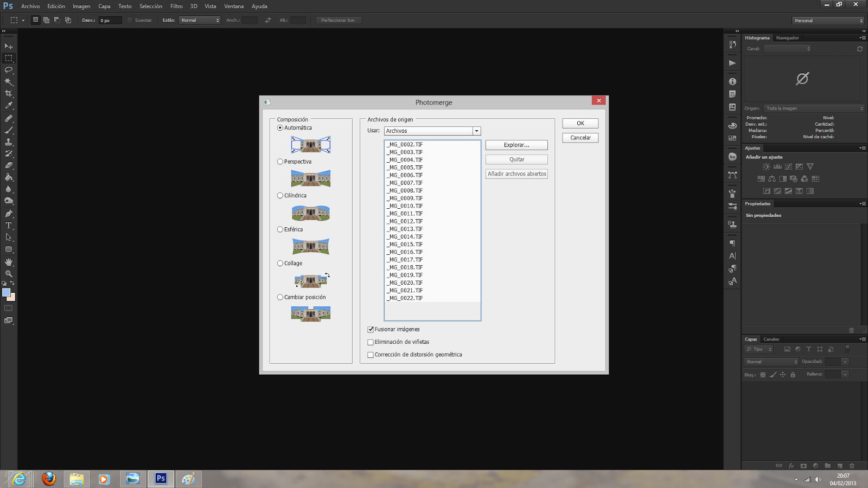
Task: Select Perspectiva composition option
Action: [x=280, y=162]
